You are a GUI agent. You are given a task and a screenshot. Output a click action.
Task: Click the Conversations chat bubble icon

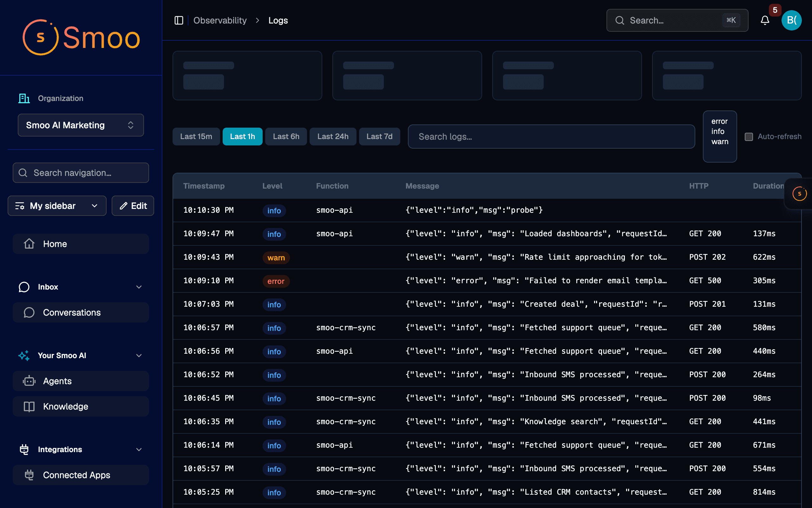[29, 312]
